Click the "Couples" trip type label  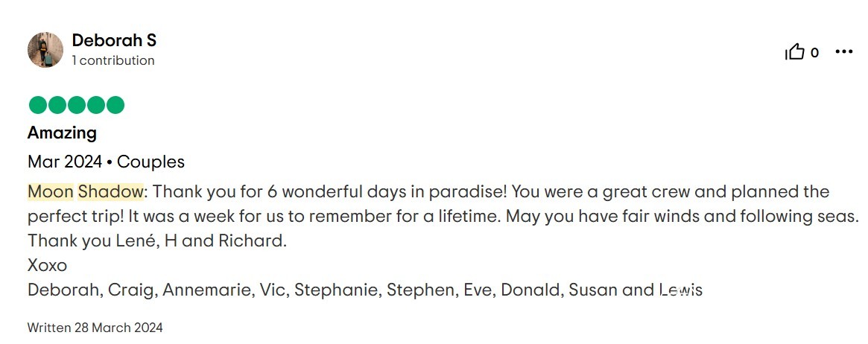tap(151, 162)
